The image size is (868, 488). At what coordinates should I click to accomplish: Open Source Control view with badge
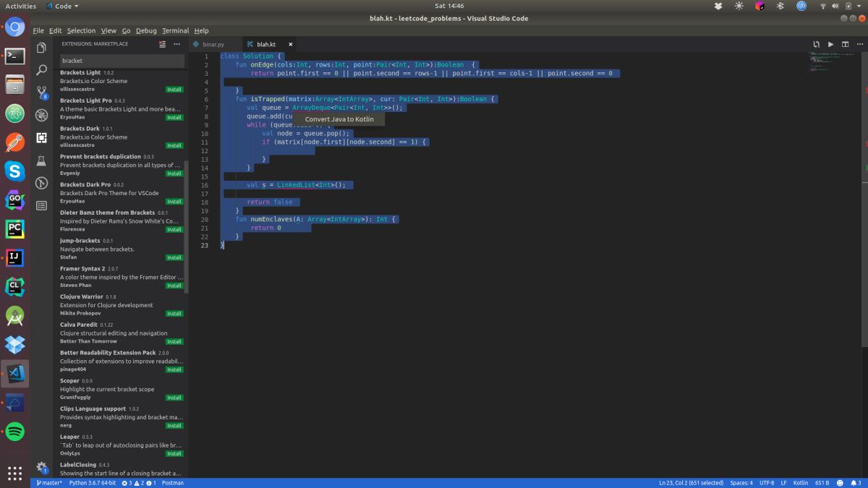point(42,93)
